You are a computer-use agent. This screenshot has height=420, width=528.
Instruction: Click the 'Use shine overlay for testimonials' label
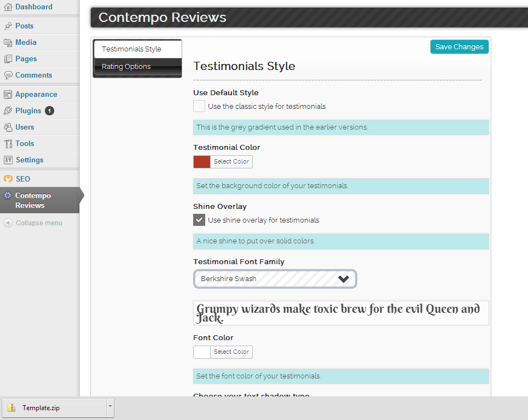tap(263, 220)
